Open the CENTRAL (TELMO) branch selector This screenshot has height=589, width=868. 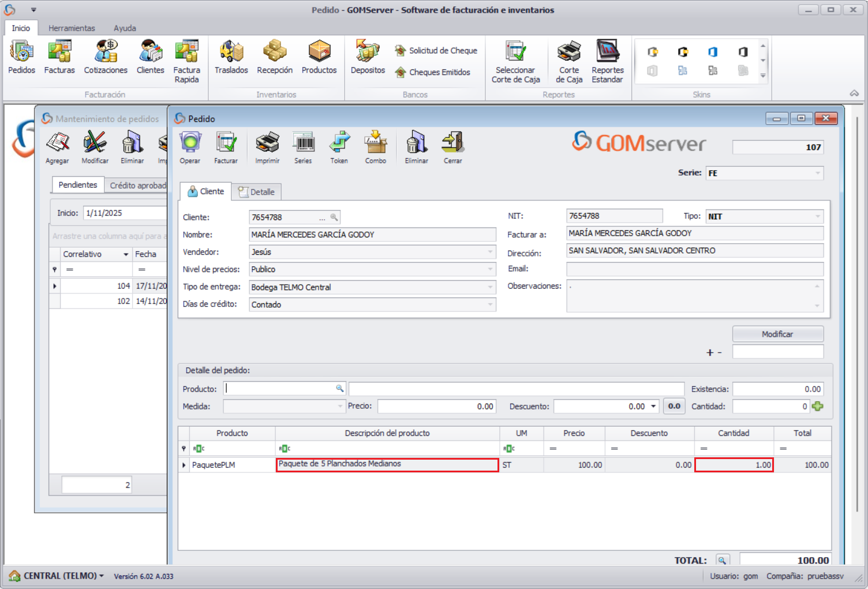click(57, 576)
